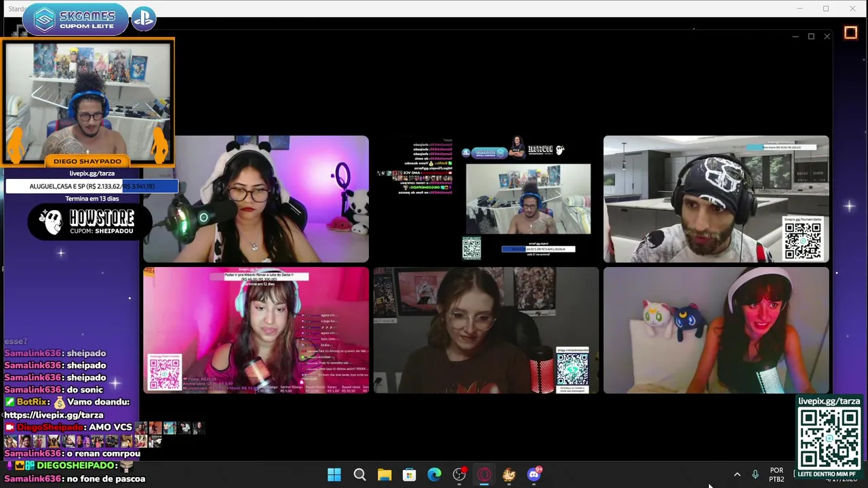Click the PlayStation logo badge
The image size is (868, 488).
[143, 19]
